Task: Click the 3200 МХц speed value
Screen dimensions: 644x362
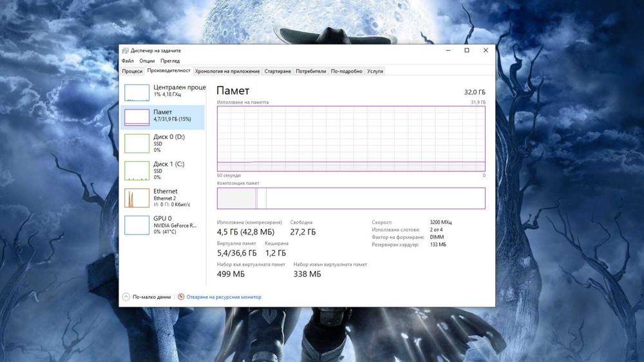Action: coord(440,222)
